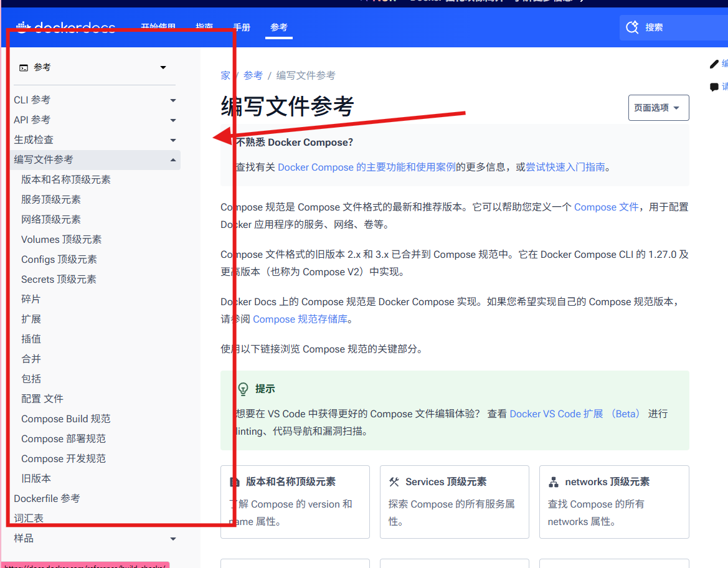Click the tools icon on Services card
Screen dimensions: 728x568
[x=394, y=482]
